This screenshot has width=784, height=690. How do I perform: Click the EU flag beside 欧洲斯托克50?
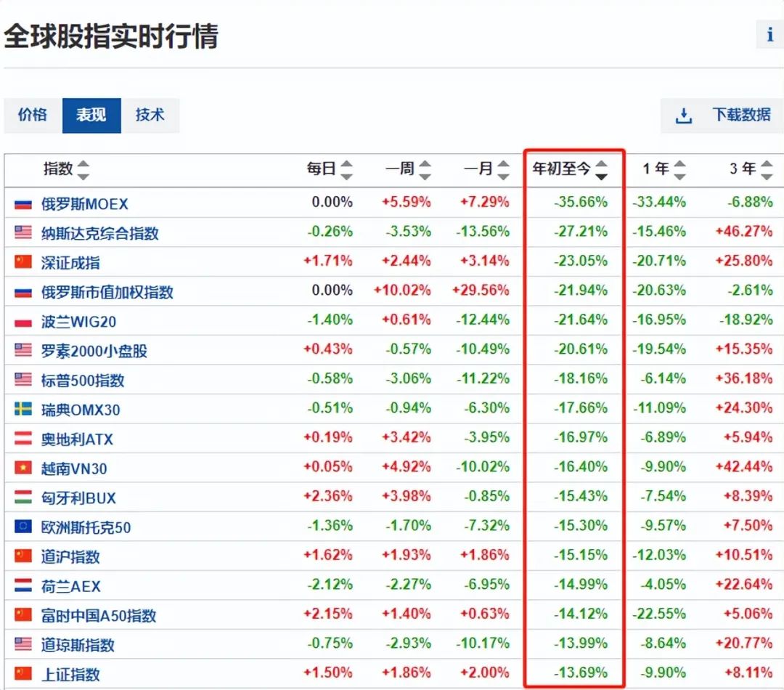(x=23, y=527)
